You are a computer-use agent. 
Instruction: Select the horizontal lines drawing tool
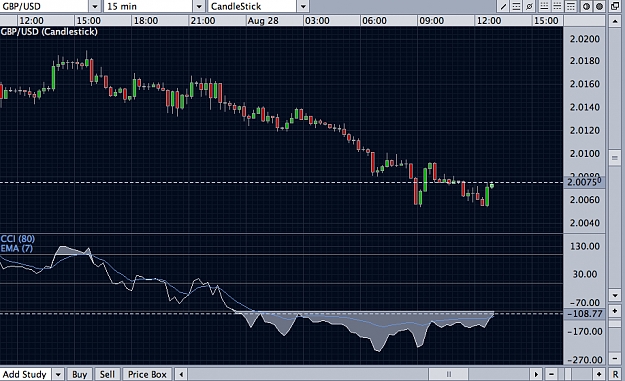tap(516, 6)
